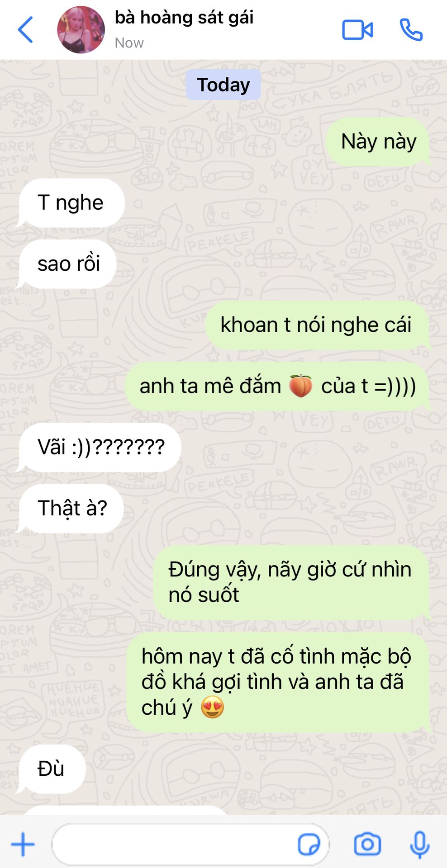Tap the 'sao rồi' message bubble
Viewport: 447px width, 868px height.
tap(67, 264)
